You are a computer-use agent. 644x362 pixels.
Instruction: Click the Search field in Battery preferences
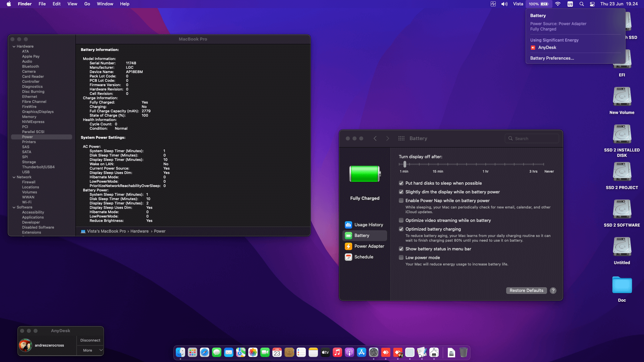(532, 138)
